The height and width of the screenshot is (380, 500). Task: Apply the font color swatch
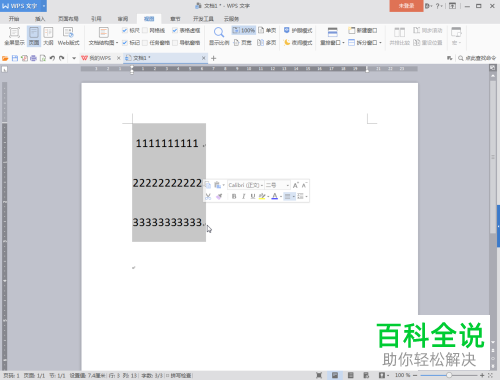(275, 196)
